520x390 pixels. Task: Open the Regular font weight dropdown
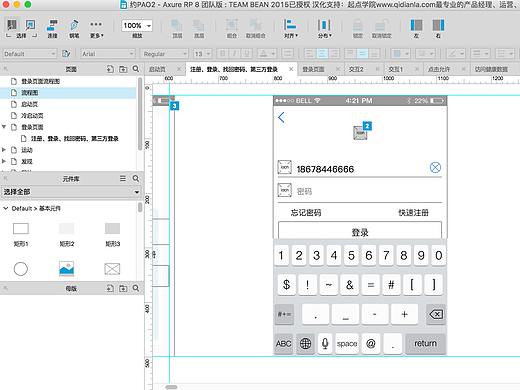165,54
